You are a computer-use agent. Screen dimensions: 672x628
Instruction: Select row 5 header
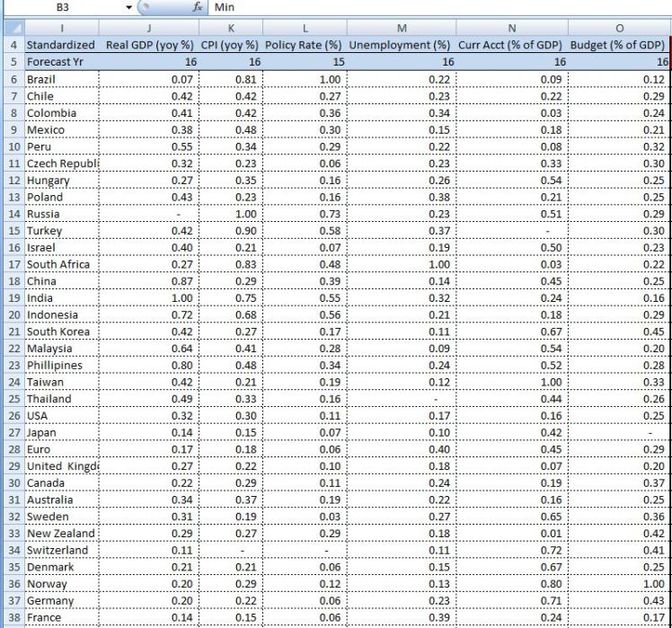[x=11, y=62]
